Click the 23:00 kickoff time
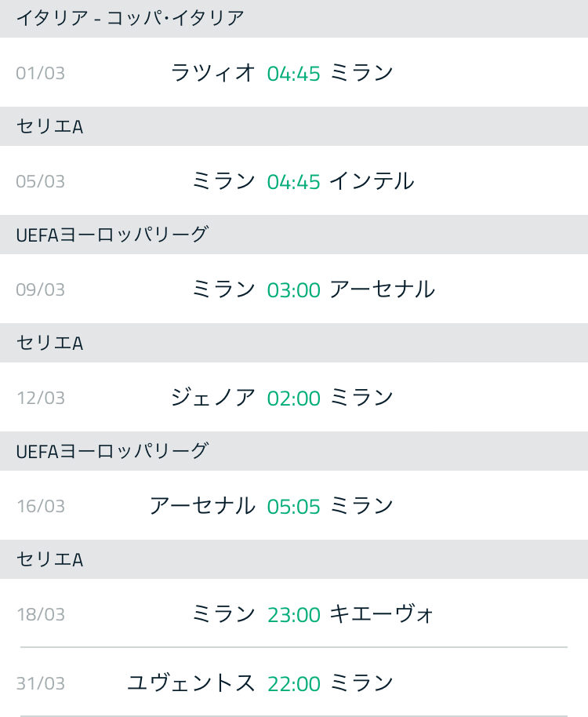 (293, 615)
